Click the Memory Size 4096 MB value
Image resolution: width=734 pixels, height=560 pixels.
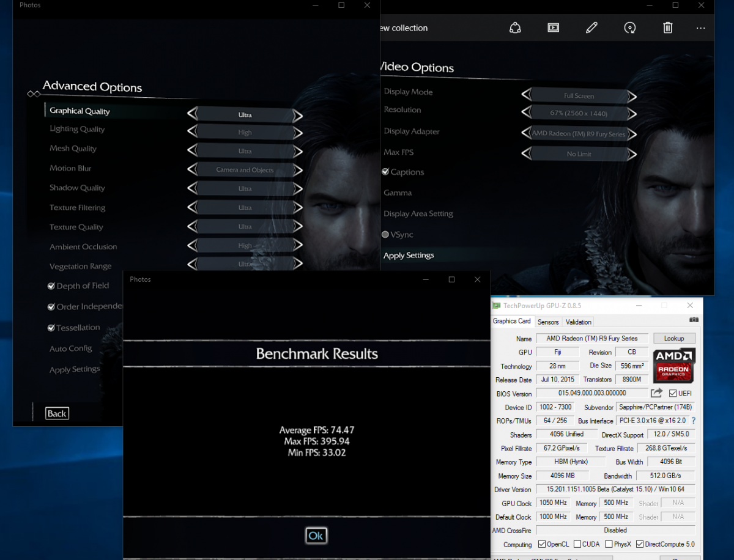[x=562, y=476]
